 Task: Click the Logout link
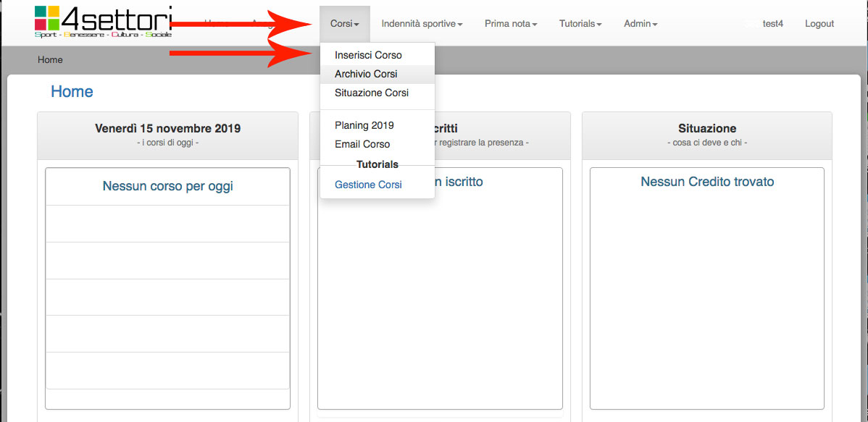(x=819, y=24)
